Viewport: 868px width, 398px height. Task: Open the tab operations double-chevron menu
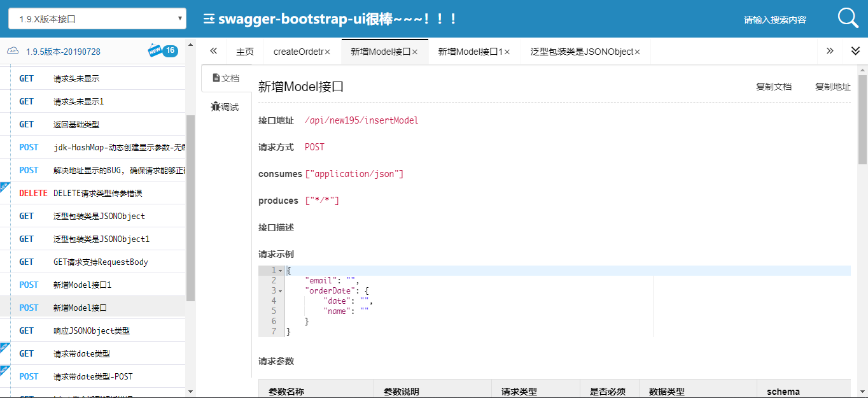(x=855, y=51)
